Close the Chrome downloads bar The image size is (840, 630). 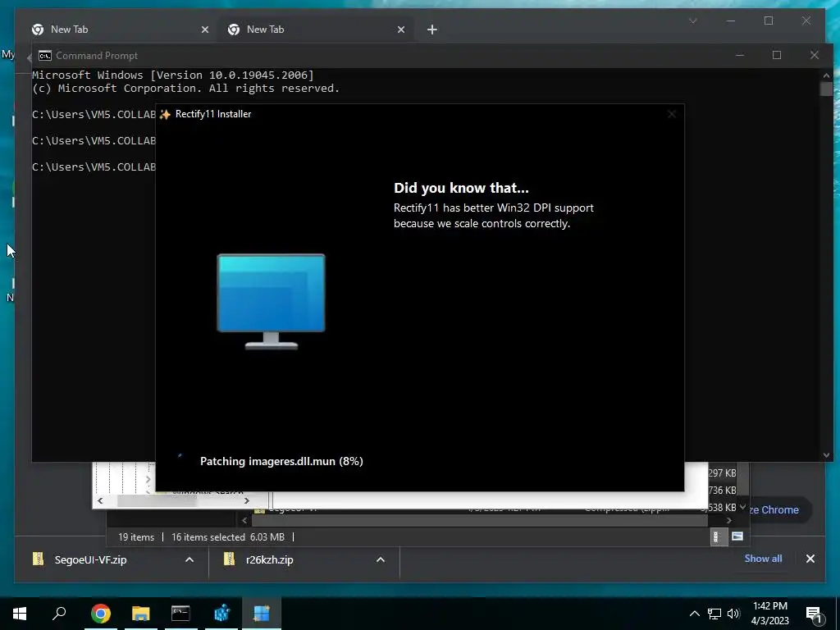point(810,559)
